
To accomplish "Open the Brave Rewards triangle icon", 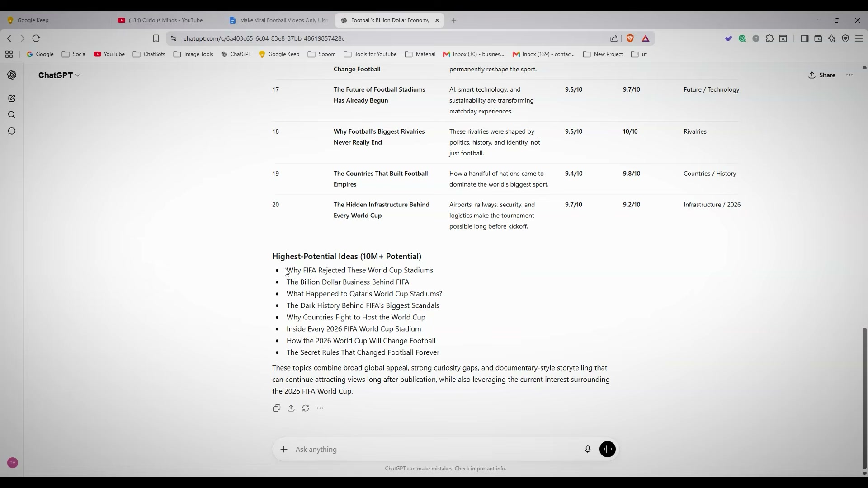I will (646, 38).
